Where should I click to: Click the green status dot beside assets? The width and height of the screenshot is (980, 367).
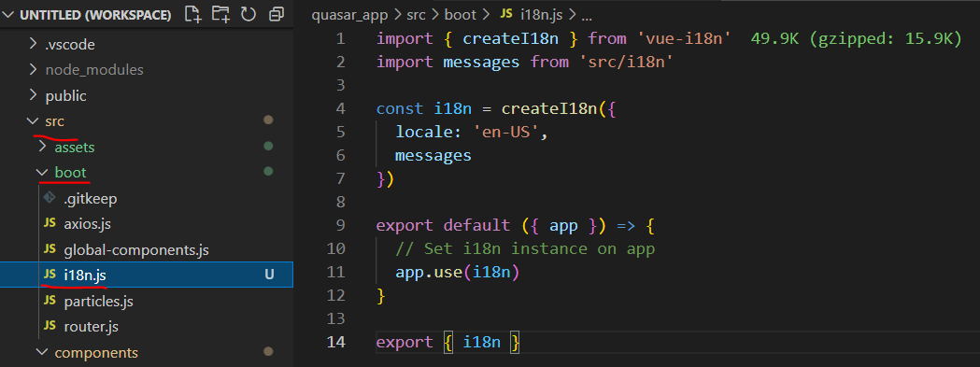point(268,147)
